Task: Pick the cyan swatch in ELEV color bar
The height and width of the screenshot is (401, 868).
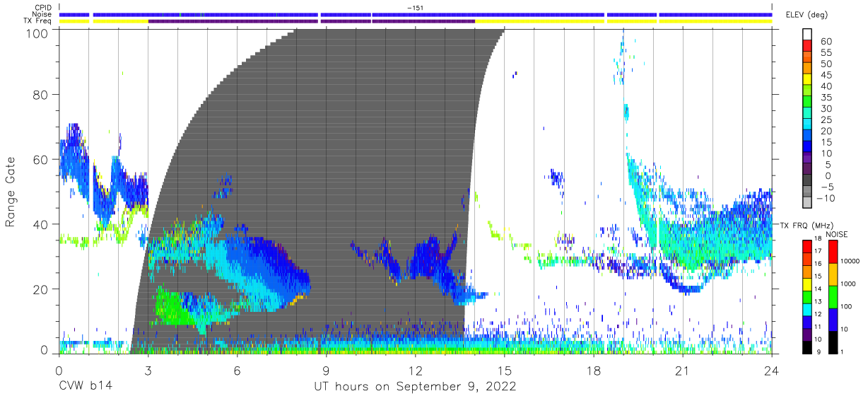Action: tap(807, 122)
